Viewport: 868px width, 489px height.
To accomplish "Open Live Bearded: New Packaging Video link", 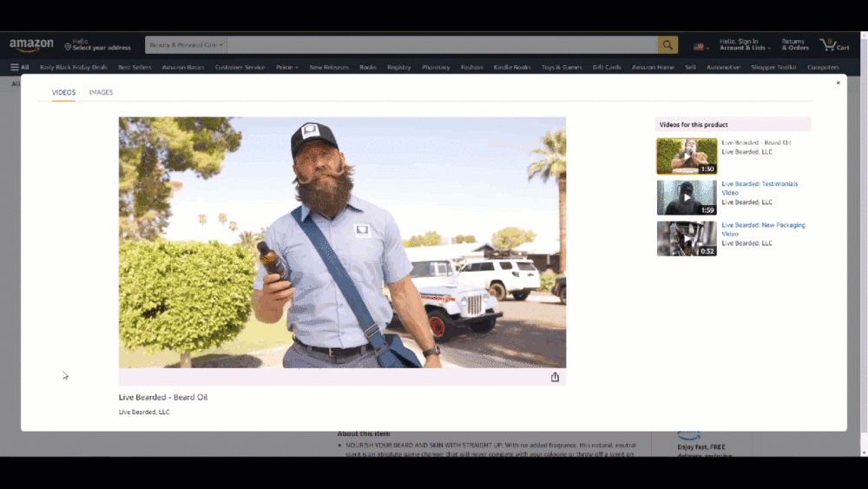I will coord(763,229).
